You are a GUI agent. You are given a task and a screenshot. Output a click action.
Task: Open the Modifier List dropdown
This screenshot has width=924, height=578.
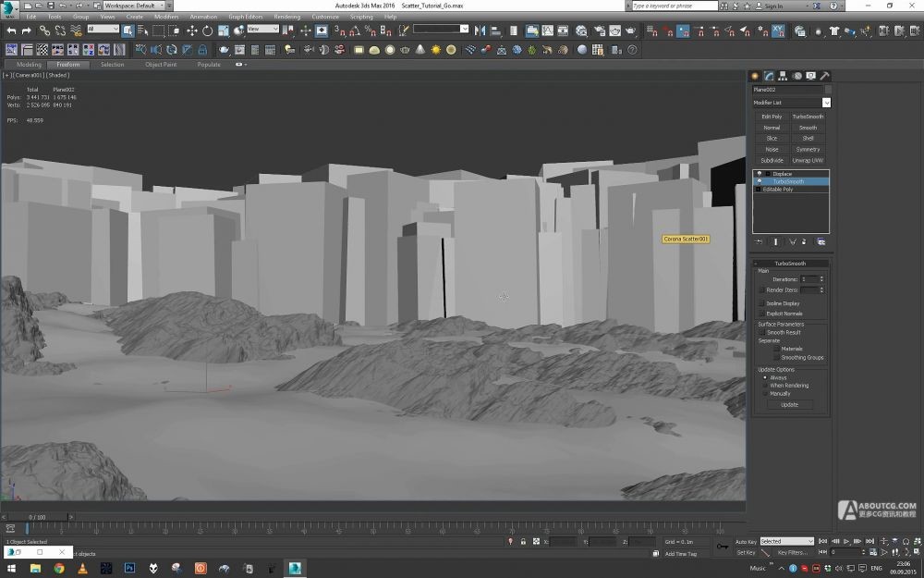pyautogui.click(x=826, y=103)
